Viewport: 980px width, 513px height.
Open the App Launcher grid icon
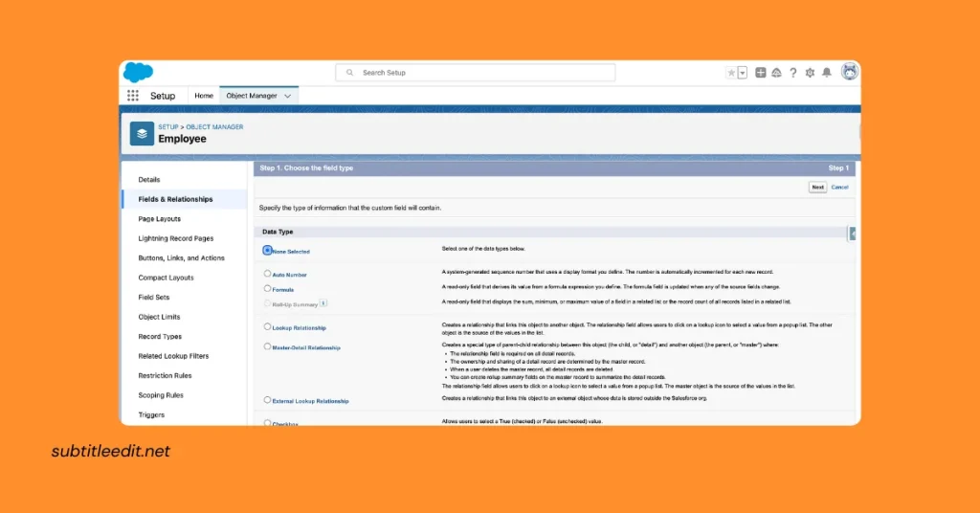click(x=133, y=96)
